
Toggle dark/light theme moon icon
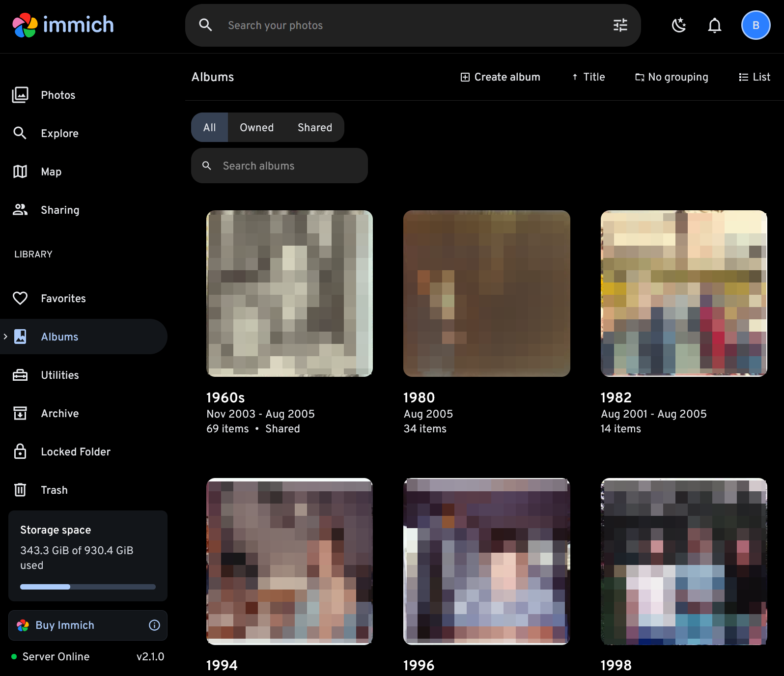tap(679, 25)
